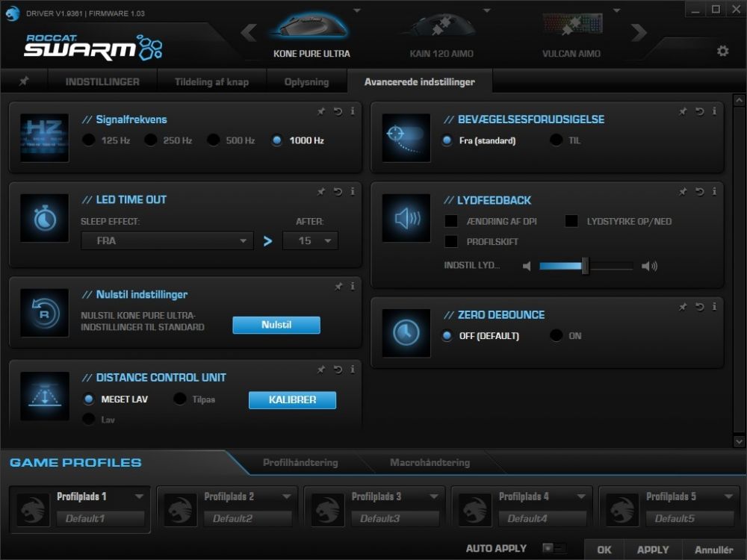Switch to Oplysning tab
Image resolution: width=747 pixels, height=560 pixels.
[306, 81]
